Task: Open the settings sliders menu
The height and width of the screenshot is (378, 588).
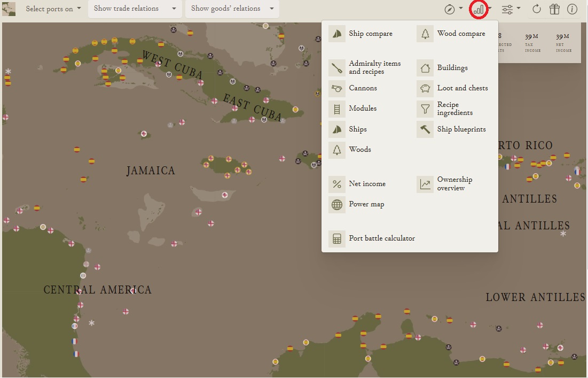Action: pos(510,9)
